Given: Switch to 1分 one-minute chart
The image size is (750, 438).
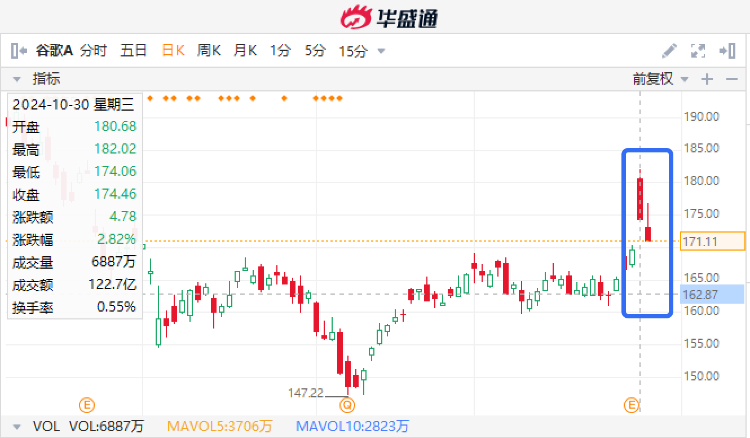Looking at the screenshot, I should click(x=280, y=50).
